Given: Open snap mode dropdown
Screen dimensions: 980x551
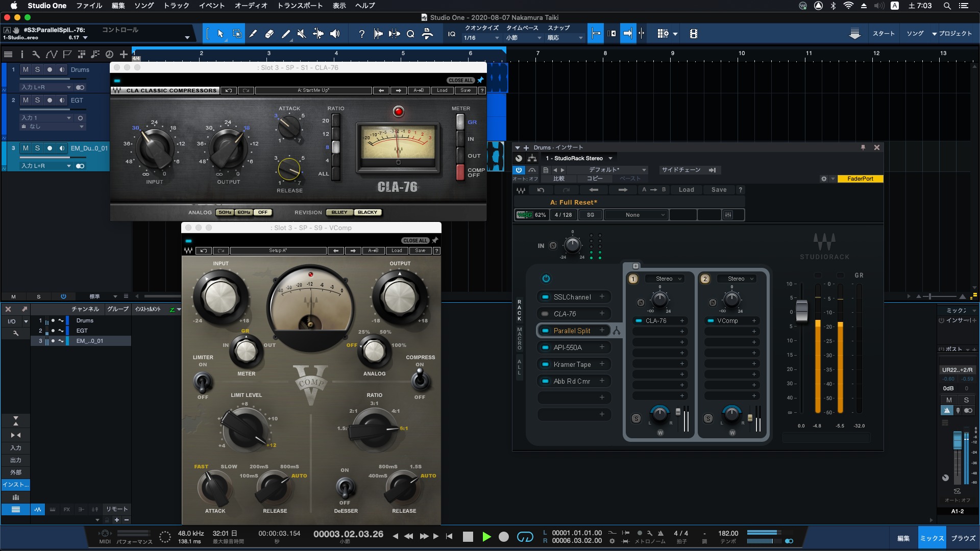Looking at the screenshot, I should pos(565,38).
